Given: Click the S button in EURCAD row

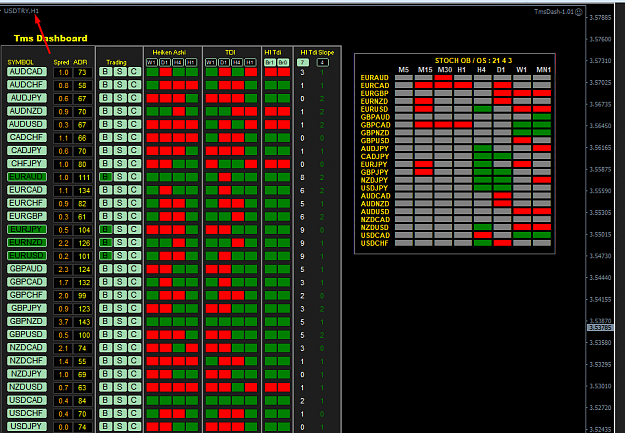Looking at the screenshot, I should coord(120,190).
